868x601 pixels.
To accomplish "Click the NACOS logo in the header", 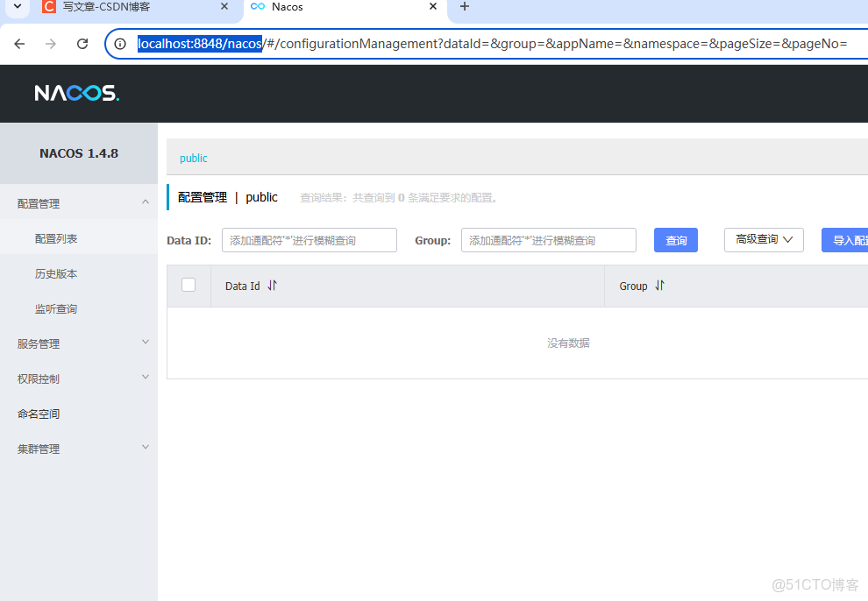I will 75,93.
